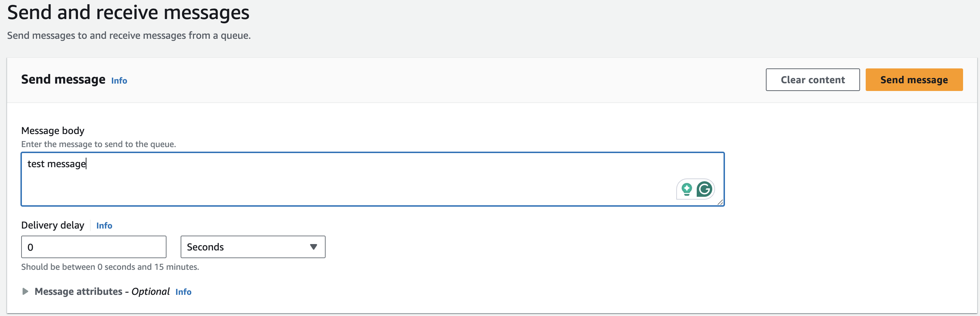Open Info link next to Delivery delay
The width and height of the screenshot is (980, 316).
point(104,225)
